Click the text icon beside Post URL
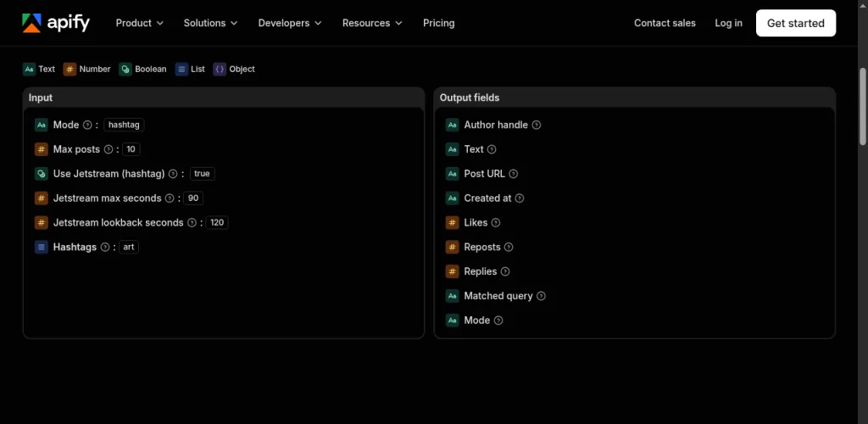868x424 pixels. point(453,174)
